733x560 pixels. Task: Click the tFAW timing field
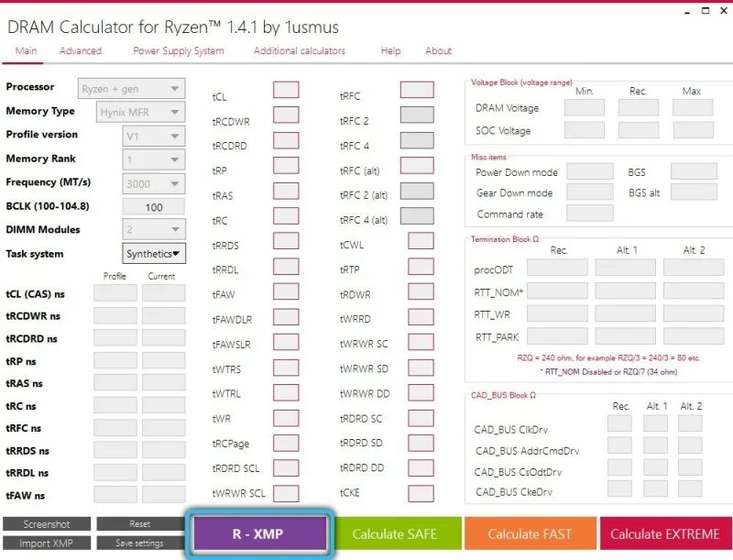[x=286, y=291]
